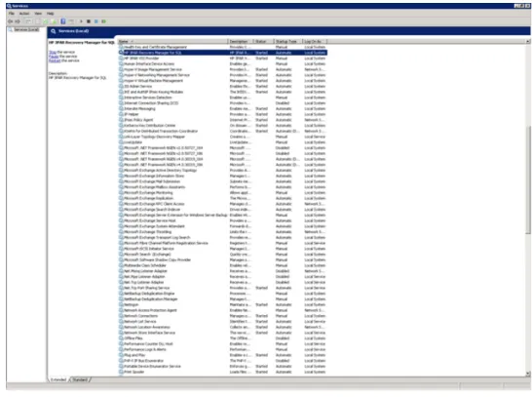Select Microsoft Exchange RPC Client Access row
532x397 pixels.
tap(222, 204)
